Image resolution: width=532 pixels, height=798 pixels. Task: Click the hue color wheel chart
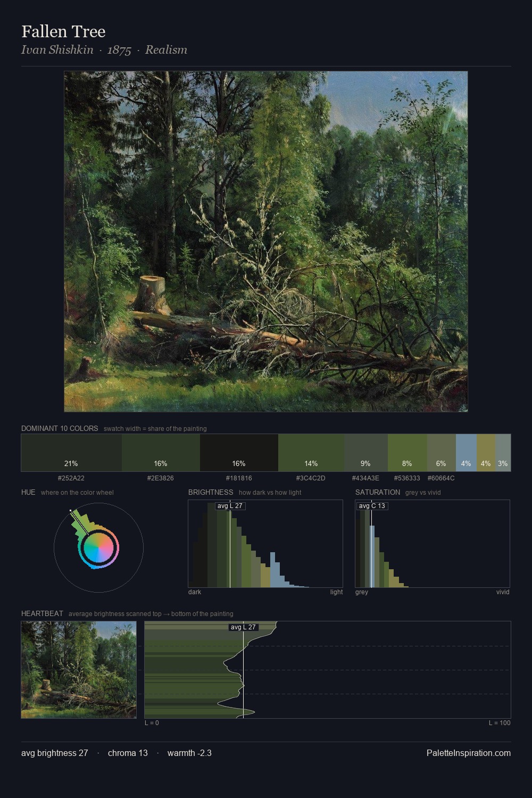coord(98,547)
